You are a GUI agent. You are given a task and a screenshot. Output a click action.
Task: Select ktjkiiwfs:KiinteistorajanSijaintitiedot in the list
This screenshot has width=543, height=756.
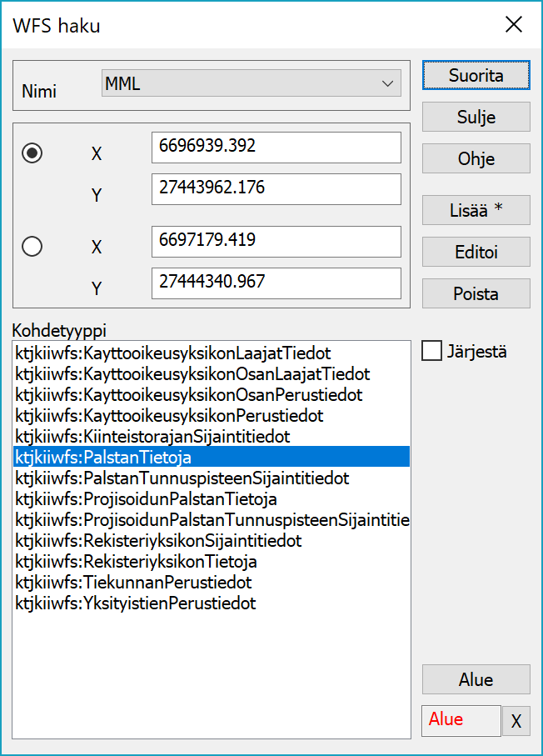click(x=152, y=436)
